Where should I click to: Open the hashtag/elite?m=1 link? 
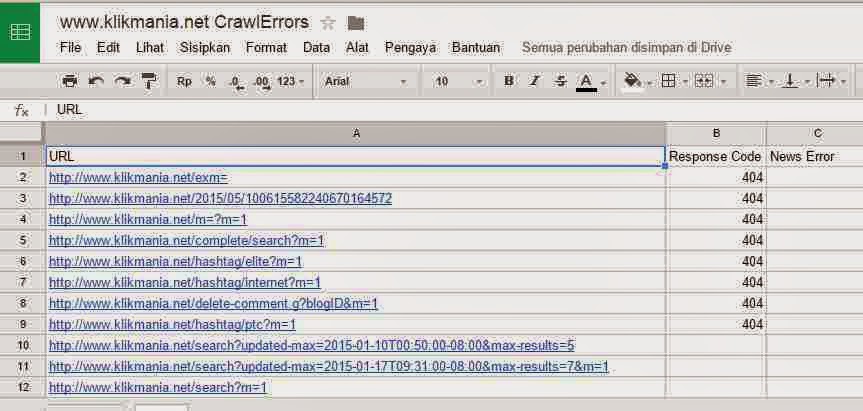(175, 261)
